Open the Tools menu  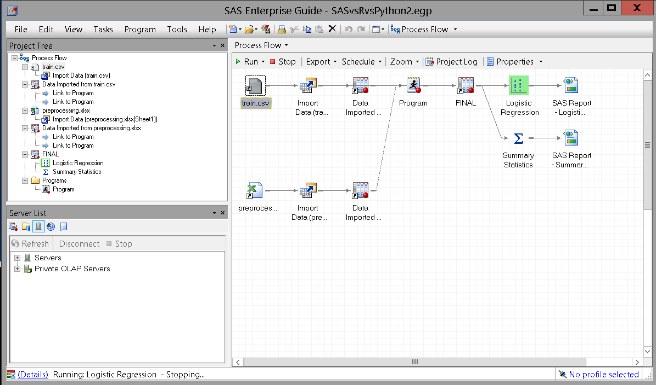(177, 29)
